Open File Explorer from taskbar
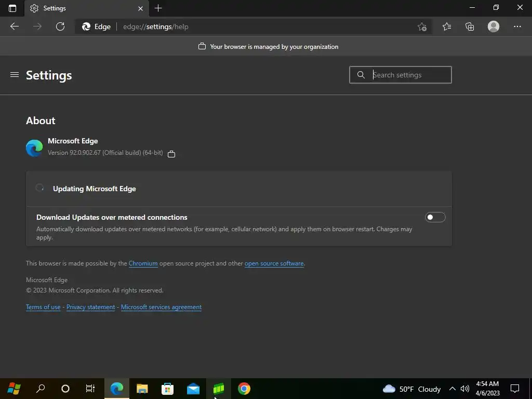 point(142,389)
